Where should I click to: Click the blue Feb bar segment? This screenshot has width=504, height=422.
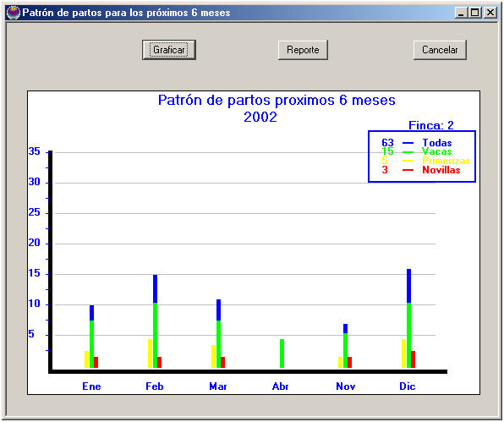(x=156, y=289)
